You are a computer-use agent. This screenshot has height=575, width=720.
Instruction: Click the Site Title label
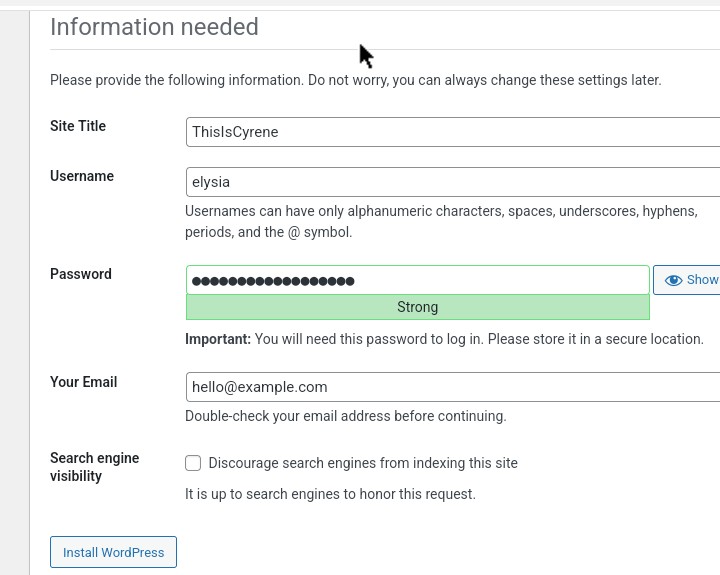(x=78, y=126)
